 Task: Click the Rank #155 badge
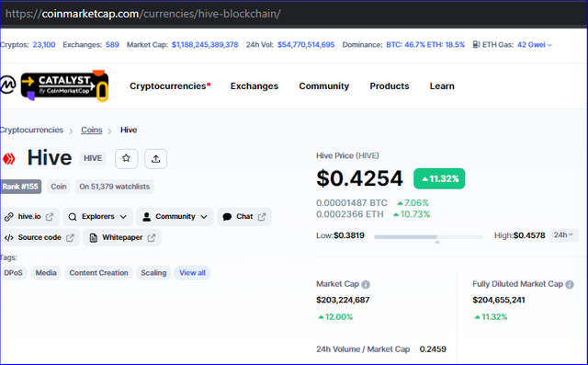[x=20, y=187]
